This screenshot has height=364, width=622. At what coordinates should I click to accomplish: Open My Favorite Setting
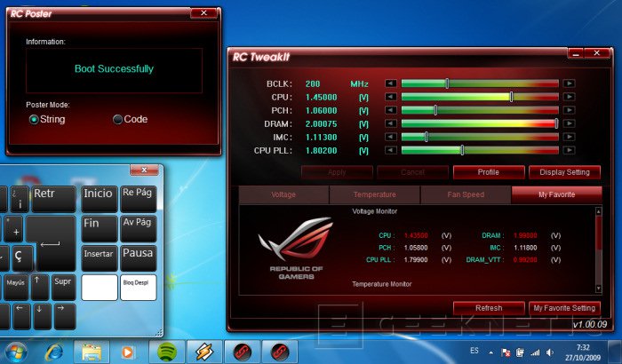click(x=564, y=308)
